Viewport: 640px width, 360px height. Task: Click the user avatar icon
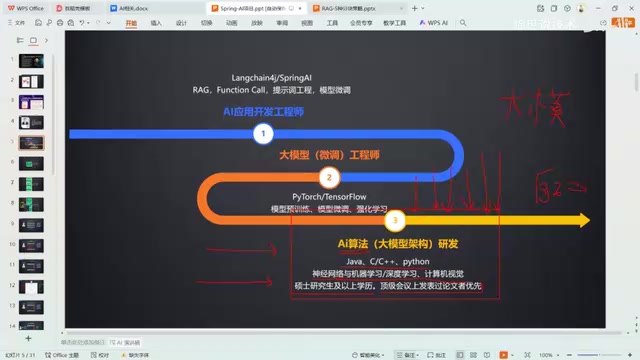(581, 8)
